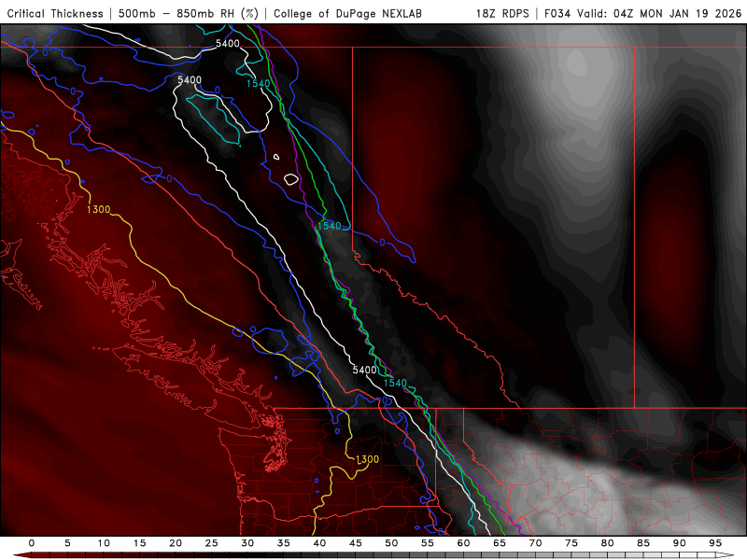The image size is (747, 560).
Task: Click the 25 value on the RH color scale
Action: point(212,543)
